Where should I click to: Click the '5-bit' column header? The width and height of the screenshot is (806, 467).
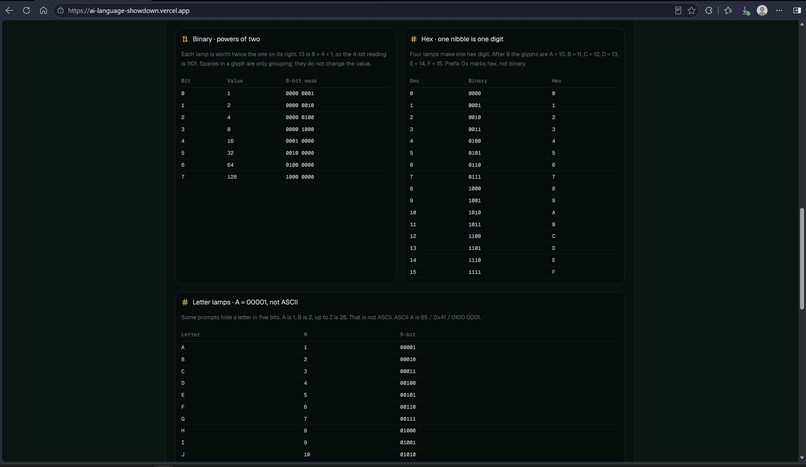tap(408, 334)
